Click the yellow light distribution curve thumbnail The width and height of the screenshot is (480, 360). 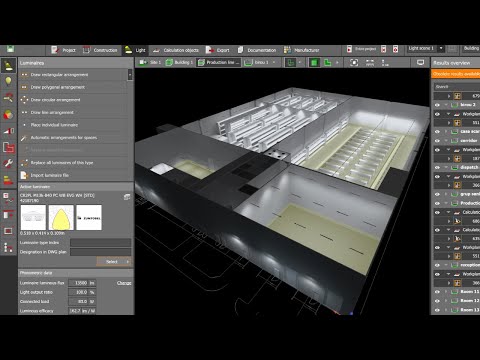[x=61, y=217]
